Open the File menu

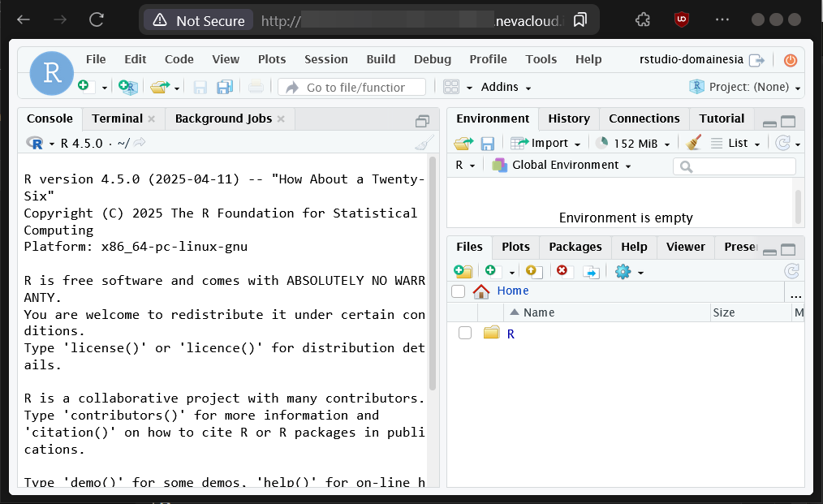pos(96,59)
